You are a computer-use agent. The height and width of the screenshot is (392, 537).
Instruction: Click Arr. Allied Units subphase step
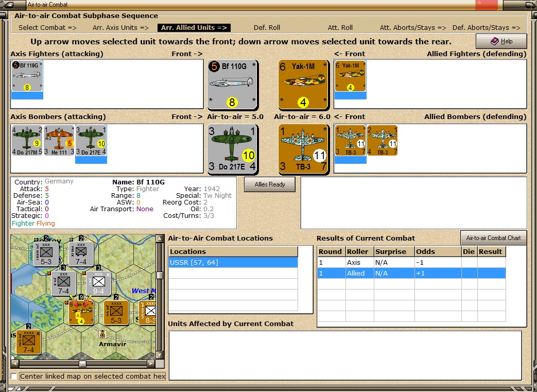click(194, 28)
